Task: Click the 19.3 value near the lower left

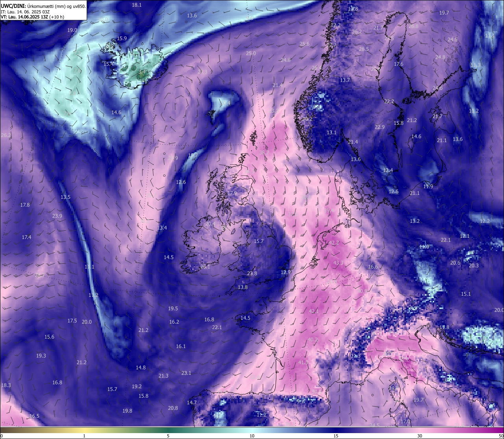Action: click(x=41, y=356)
